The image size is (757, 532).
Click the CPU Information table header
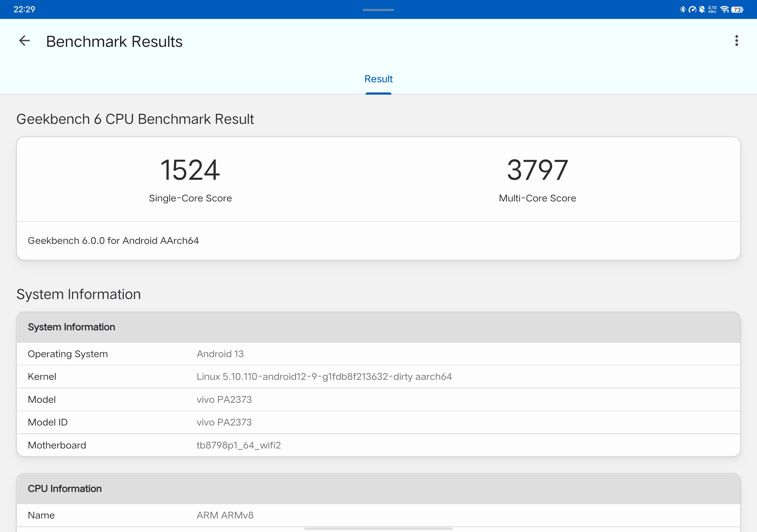tap(378, 489)
